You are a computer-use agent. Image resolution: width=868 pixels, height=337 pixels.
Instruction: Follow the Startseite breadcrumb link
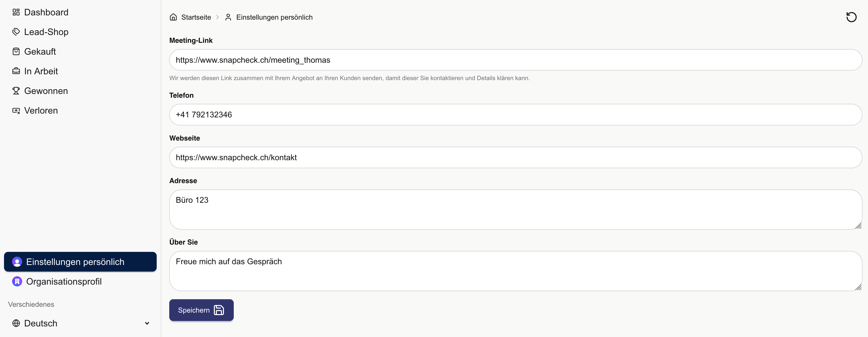pos(196,17)
